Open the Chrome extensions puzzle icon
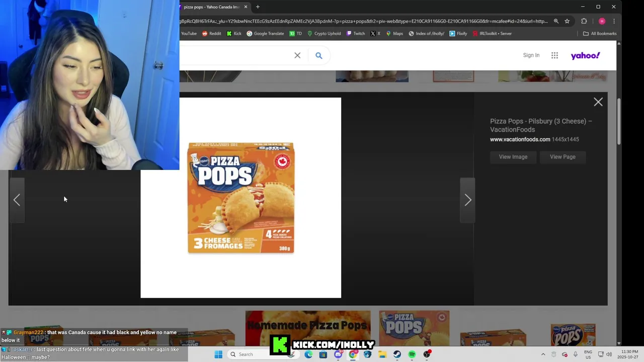644x362 pixels. click(x=584, y=21)
